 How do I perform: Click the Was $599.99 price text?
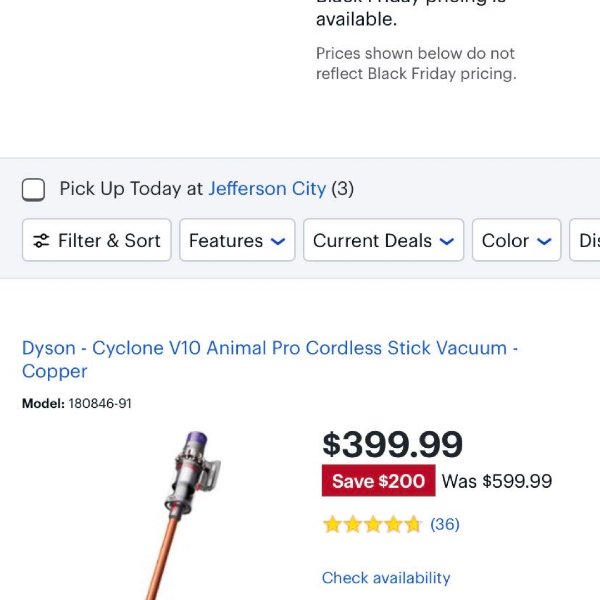(497, 481)
